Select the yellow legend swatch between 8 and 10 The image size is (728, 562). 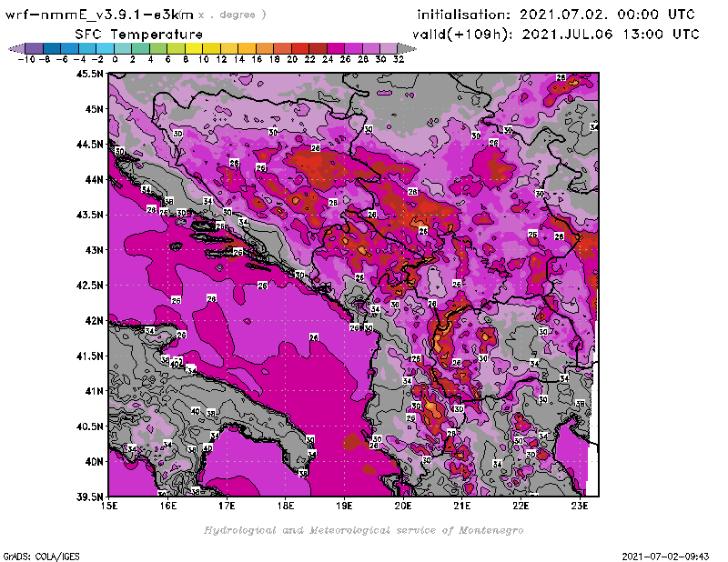coord(194,48)
